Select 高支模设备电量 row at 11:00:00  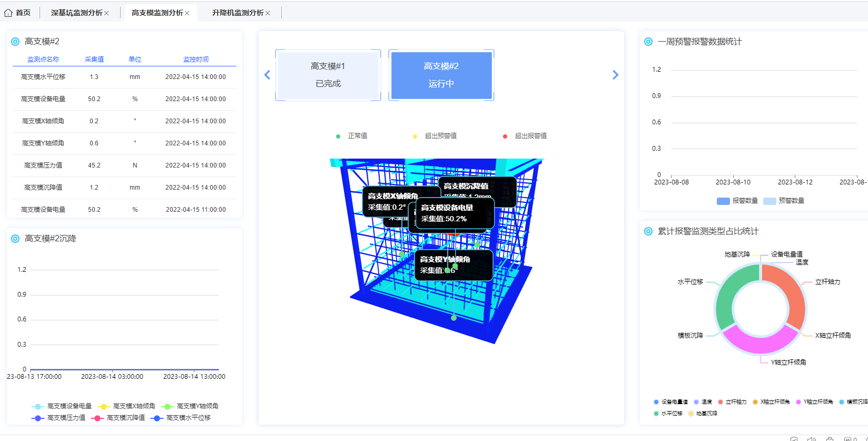pos(124,210)
